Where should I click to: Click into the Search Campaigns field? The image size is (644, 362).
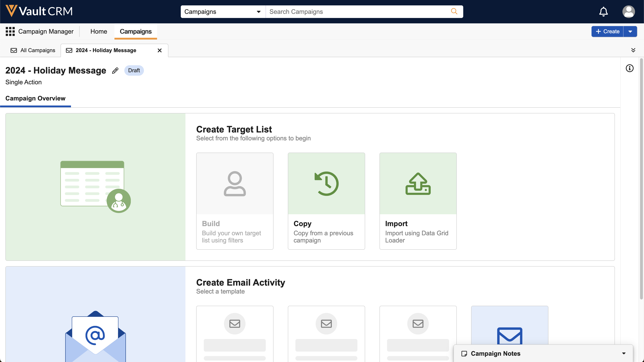coord(358,12)
